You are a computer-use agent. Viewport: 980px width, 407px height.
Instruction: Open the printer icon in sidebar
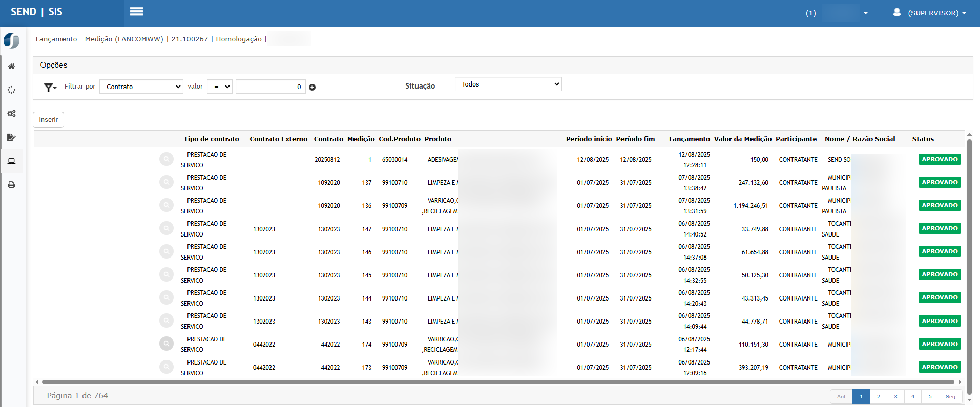coord(11,185)
